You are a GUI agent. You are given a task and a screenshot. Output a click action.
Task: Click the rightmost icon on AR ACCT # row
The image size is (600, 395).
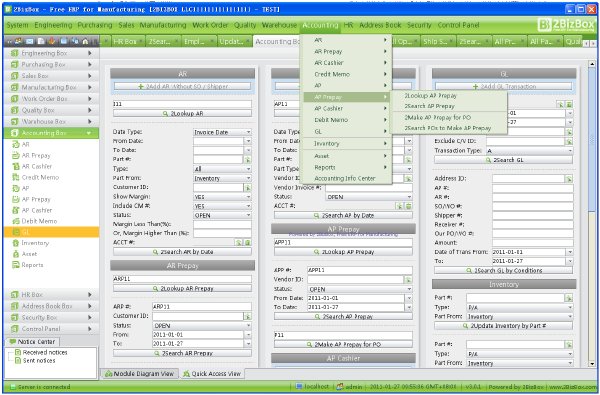[248, 242]
